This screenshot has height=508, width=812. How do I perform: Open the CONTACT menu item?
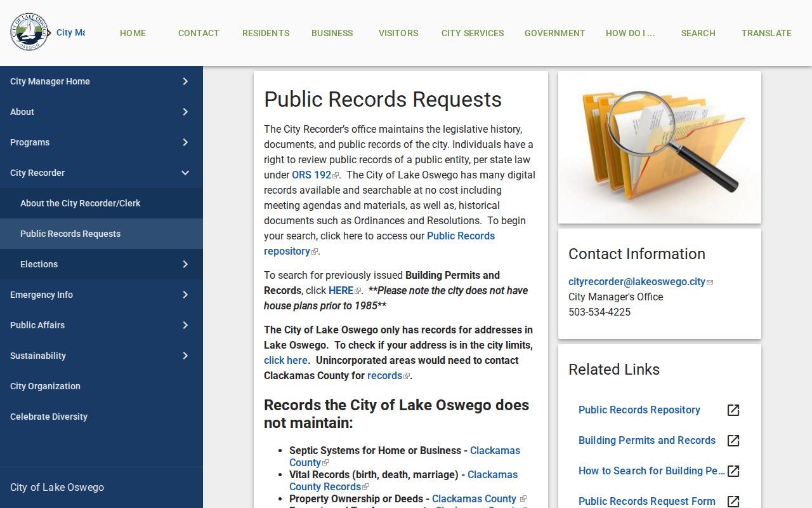point(199,33)
